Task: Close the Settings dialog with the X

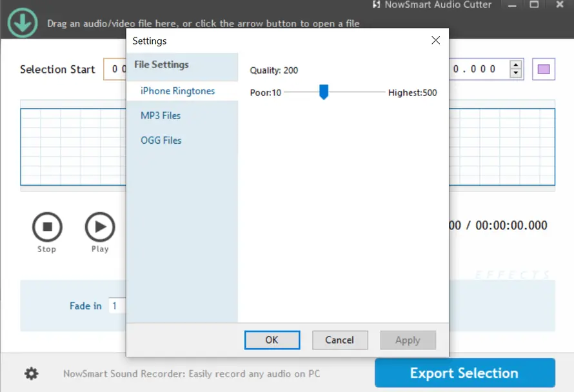Action: click(x=435, y=40)
